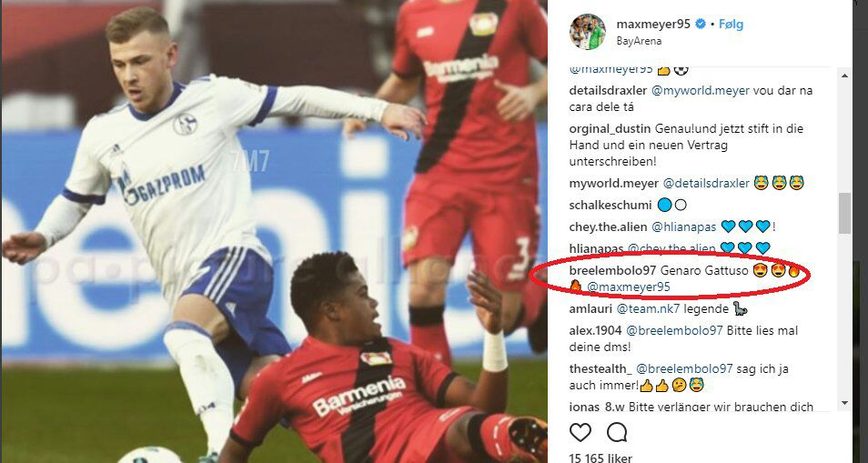The height and width of the screenshot is (463, 868).
Task: View the 15 165 liker count
Action: 601,457
